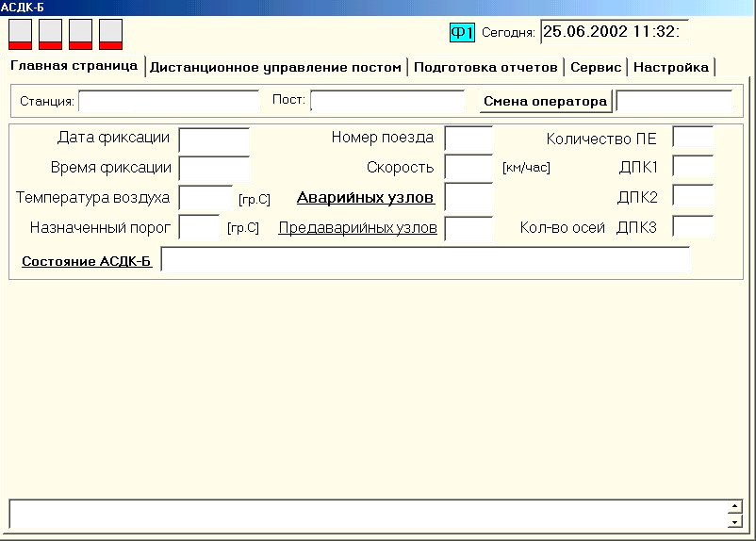Click the bottom message log text area

point(369,516)
